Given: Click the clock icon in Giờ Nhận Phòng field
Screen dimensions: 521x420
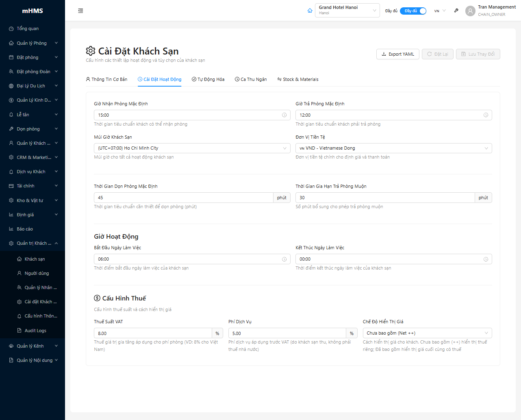Looking at the screenshot, I should [284, 115].
